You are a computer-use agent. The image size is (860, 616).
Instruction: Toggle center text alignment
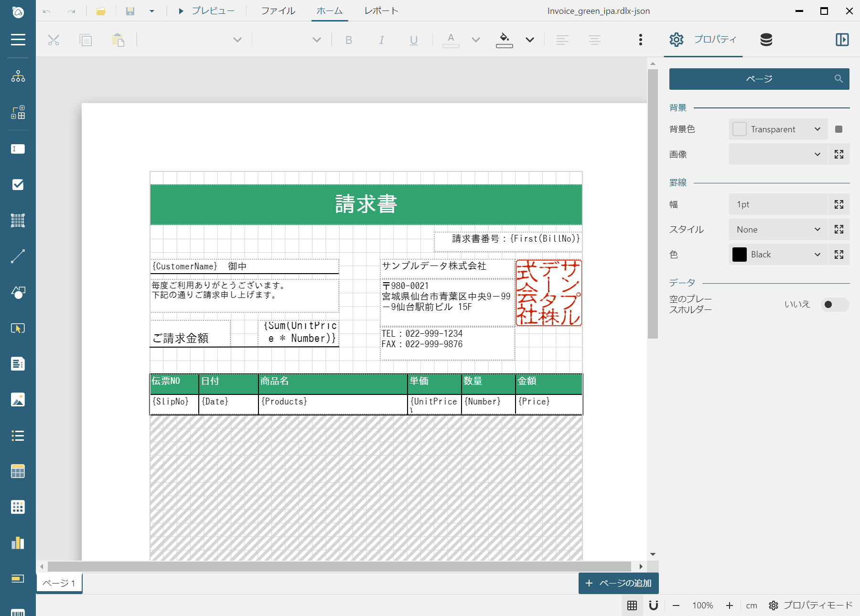(594, 40)
